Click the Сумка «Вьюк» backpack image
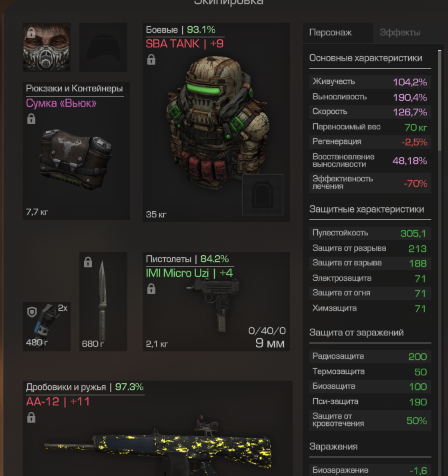The image size is (448, 476). 75,160
